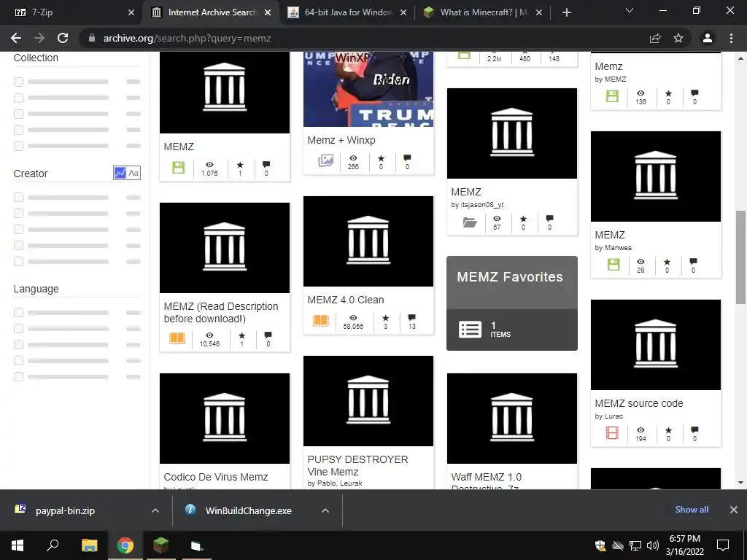Open Windows taskbar search
The image size is (747, 560).
[53, 545]
